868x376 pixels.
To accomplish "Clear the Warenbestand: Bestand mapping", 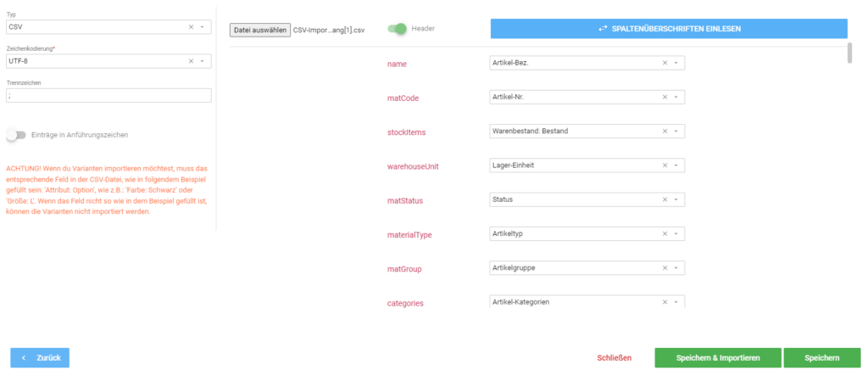I will (665, 132).
